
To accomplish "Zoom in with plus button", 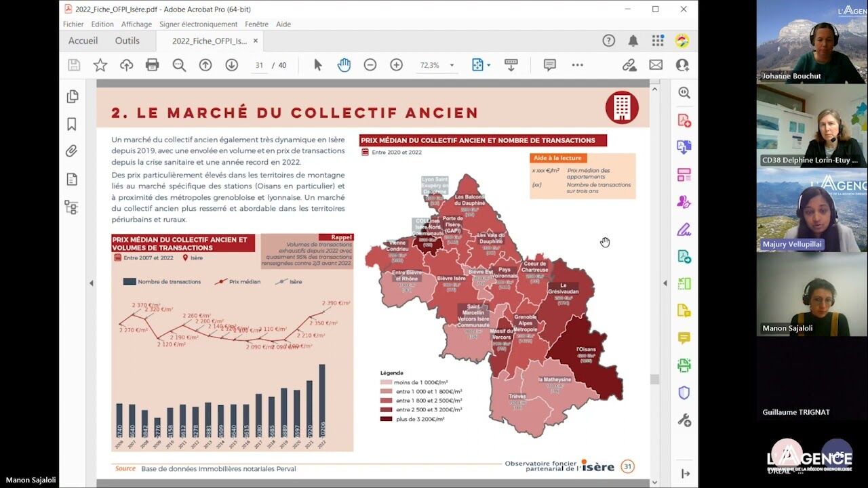I will (396, 65).
